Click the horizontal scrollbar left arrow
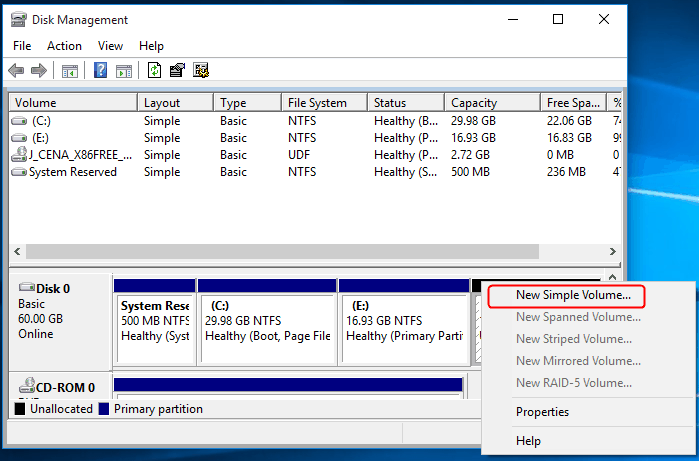The height and width of the screenshot is (461, 699). pos(17,251)
